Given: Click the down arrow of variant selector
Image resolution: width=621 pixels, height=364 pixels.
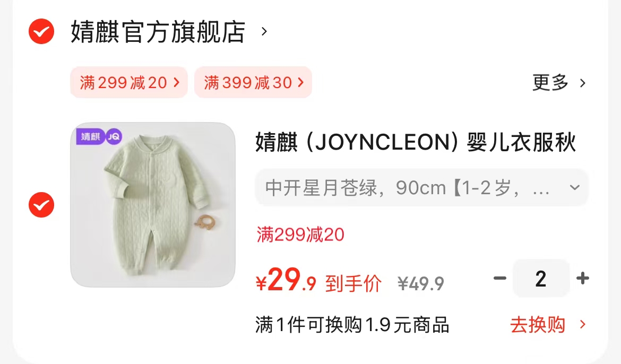Looking at the screenshot, I should (575, 187).
